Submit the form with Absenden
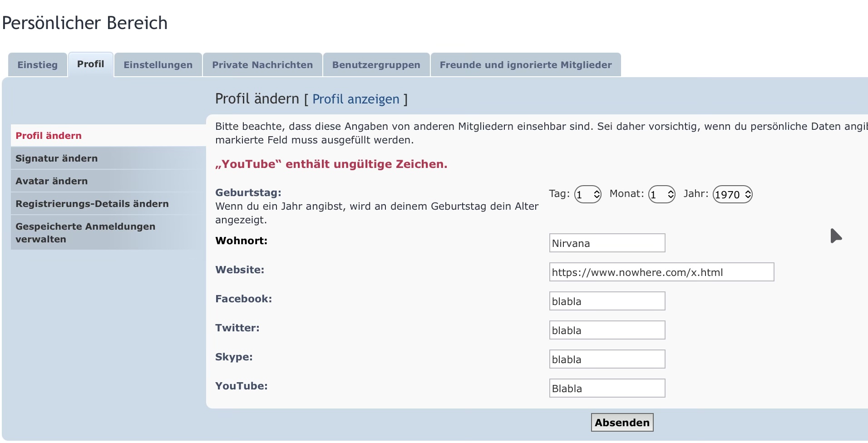Image resolution: width=868 pixels, height=443 pixels. click(622, 422)
